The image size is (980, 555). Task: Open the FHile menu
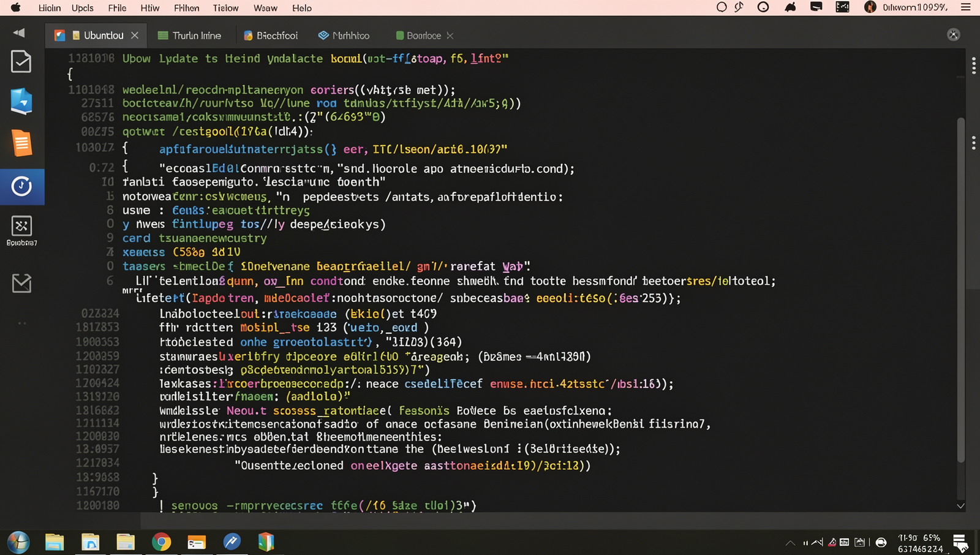pyautogui.click(x=117, y=8)
